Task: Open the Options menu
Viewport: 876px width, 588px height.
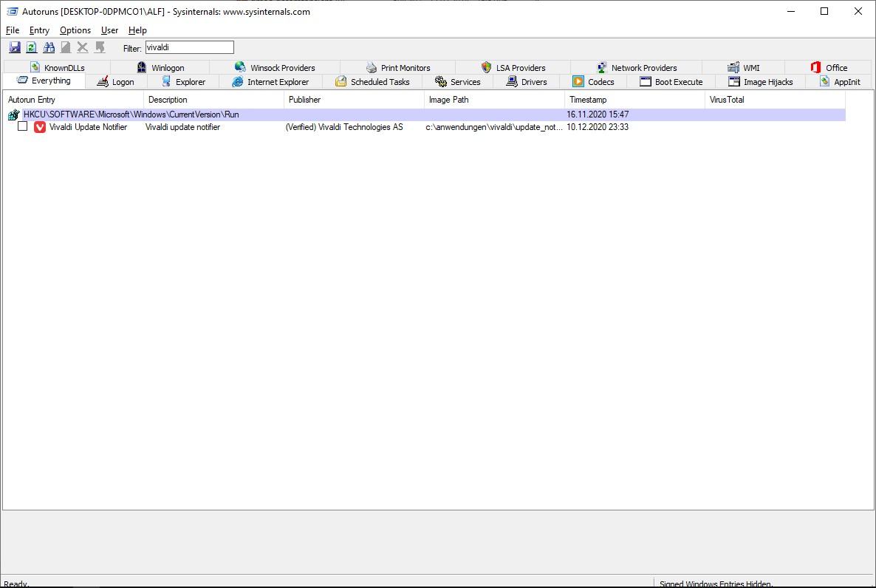Action: point(75,30)
